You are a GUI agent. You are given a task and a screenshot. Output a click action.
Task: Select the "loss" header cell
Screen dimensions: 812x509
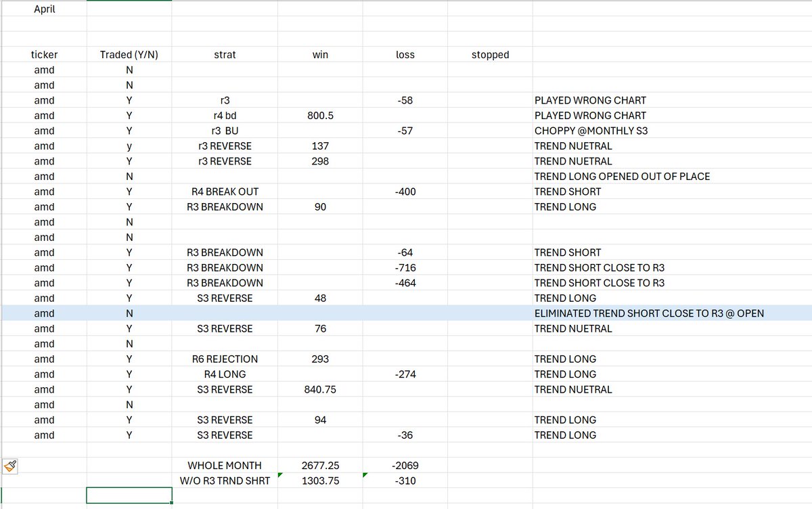(x=405, y=55)
